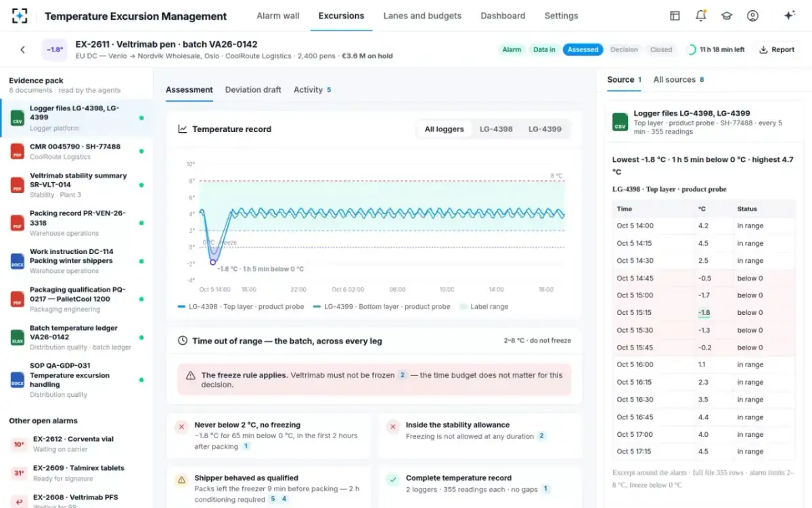Click warning triangle in freeze rule banner

[x=191, y=375]
